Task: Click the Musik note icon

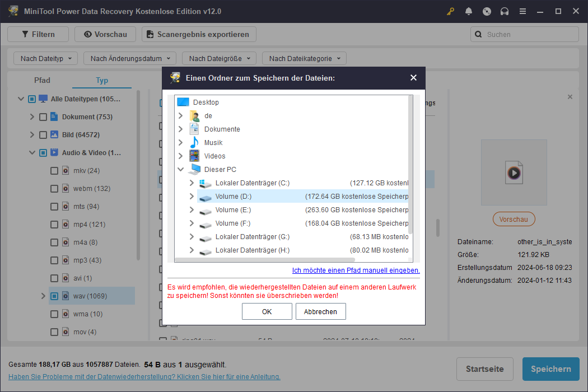Action: pyautogui.click(x=194, y=143)
